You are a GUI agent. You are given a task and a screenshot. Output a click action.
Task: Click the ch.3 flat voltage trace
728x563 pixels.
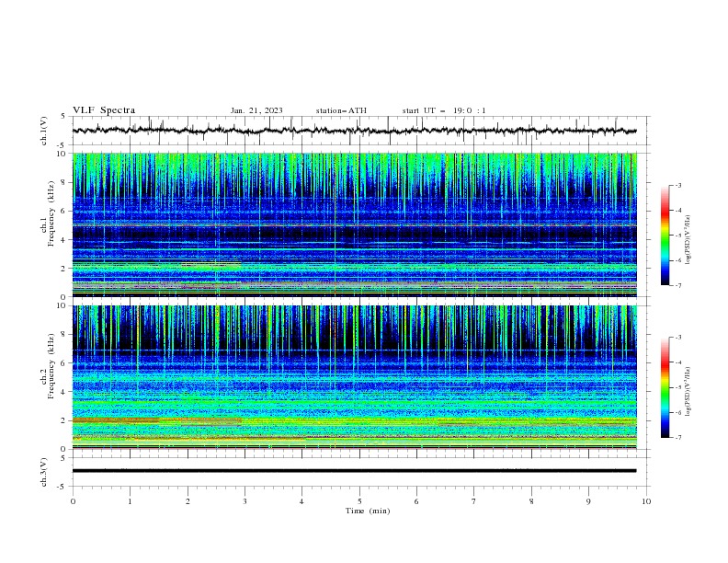[x=354, y=471]
